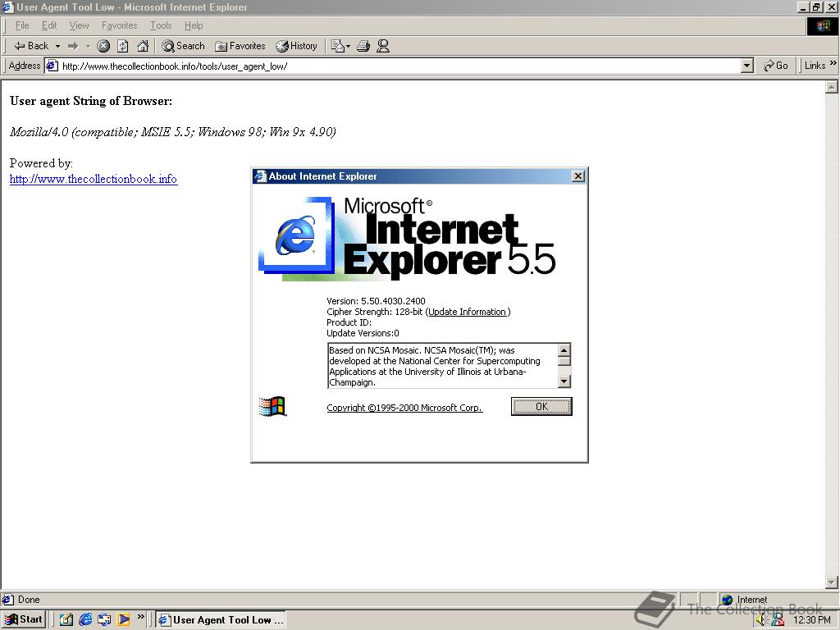Click credits box scroll down arrow

click(x=564, y=381)
